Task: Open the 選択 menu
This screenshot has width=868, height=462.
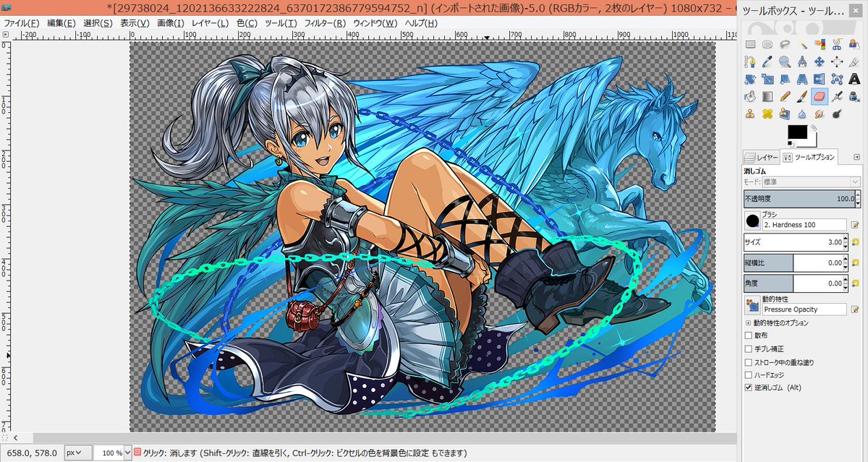Action: pyautogui.click(x=98, y=23)
